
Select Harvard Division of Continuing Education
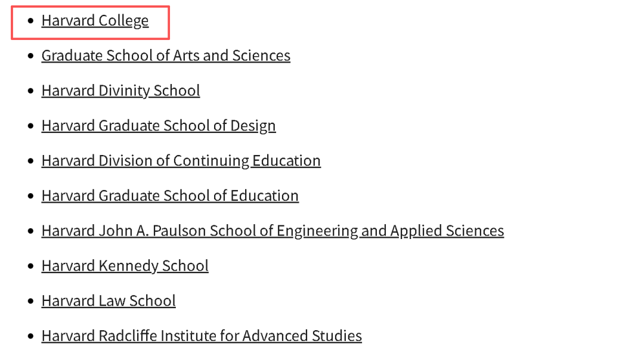181,161
